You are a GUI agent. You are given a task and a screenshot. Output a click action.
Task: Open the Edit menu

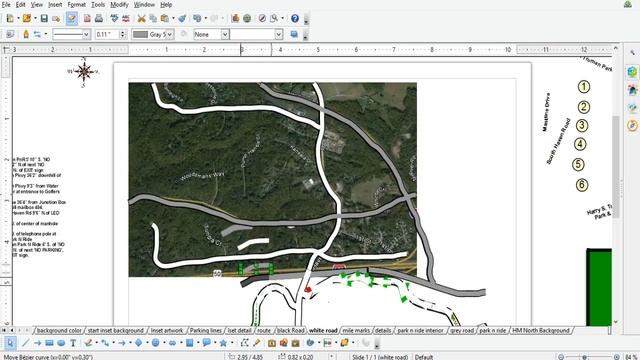(20, 5)
